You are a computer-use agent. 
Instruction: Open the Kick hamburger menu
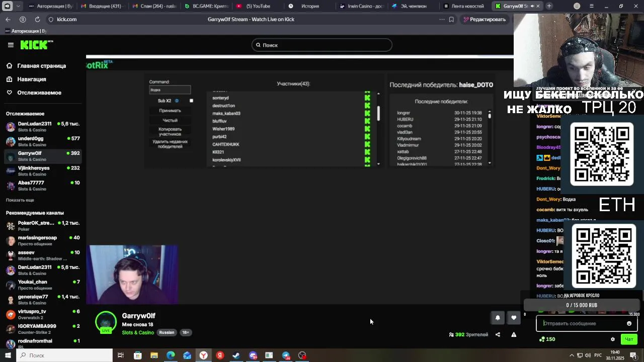11,45
